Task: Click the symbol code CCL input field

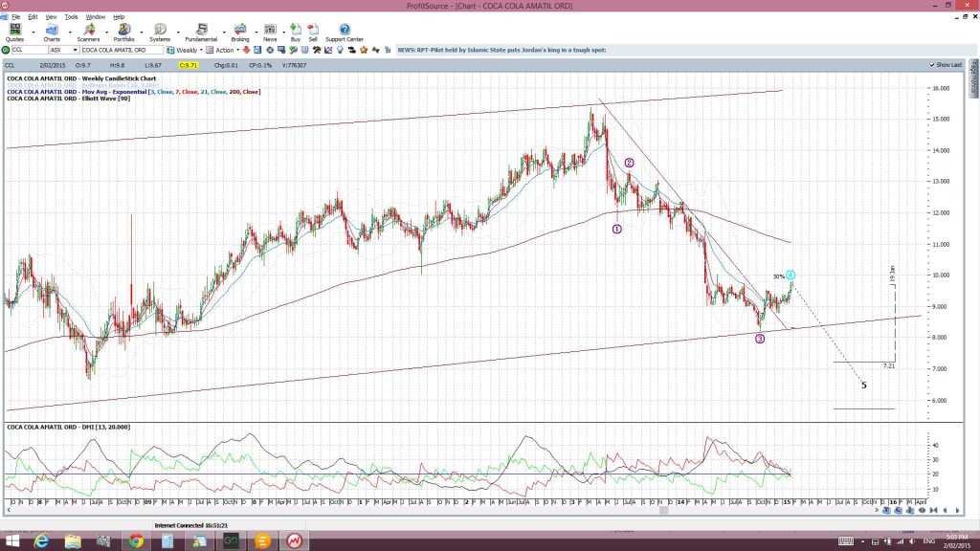Action: tap(30, 50)
